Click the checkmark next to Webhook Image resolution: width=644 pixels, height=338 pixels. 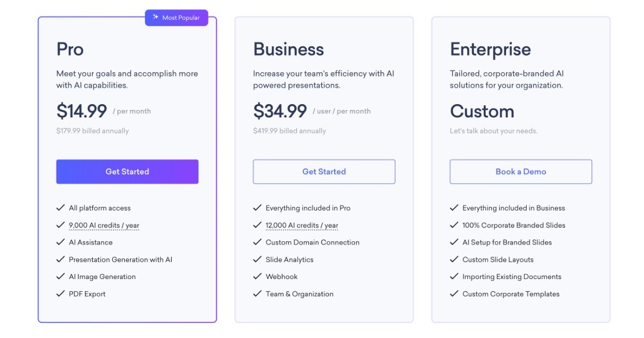[257, 276]
